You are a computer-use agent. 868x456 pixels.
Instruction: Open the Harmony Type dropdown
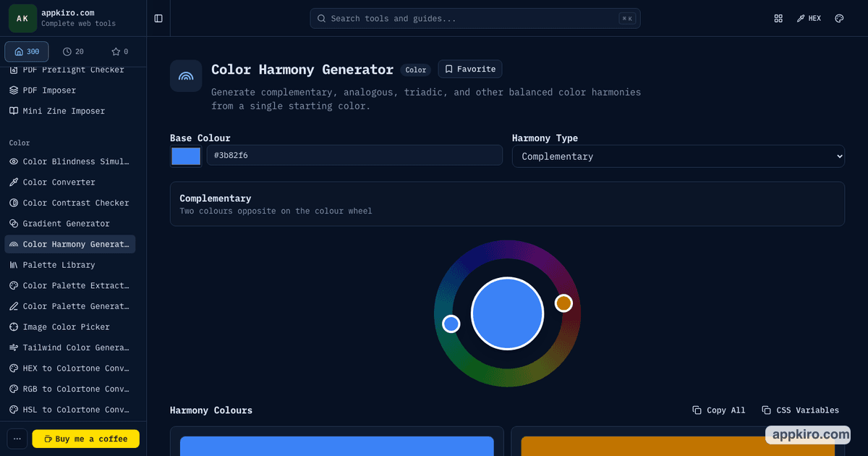678,156
